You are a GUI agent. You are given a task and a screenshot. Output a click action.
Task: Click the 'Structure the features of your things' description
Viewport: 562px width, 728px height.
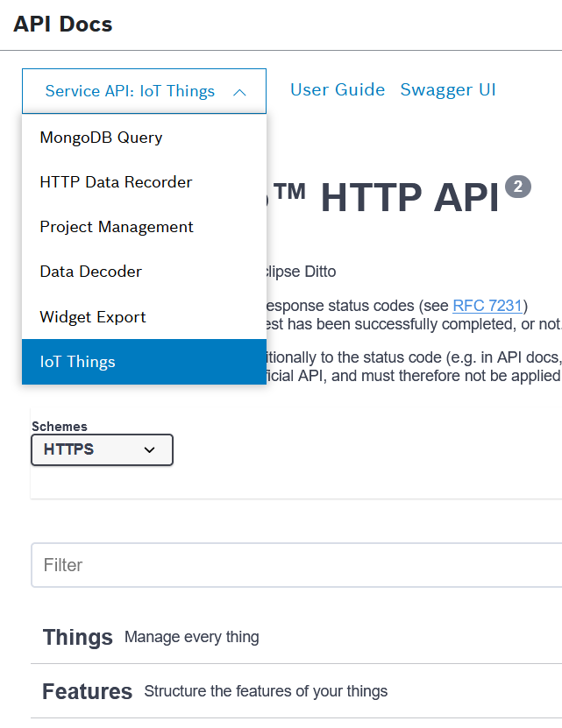click(x=266, y=691)
